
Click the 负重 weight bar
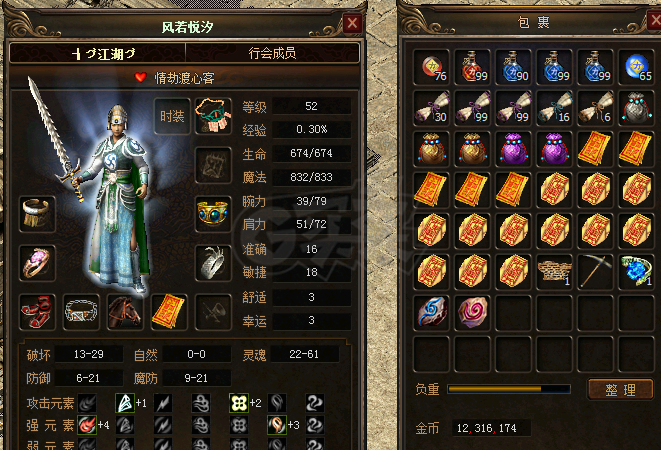tap(509, 389)
